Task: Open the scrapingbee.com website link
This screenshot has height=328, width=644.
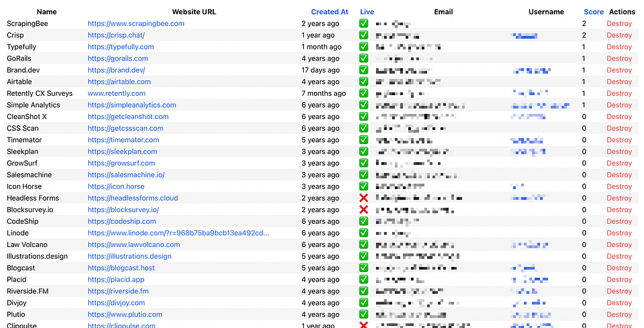Action: coord(136,23)
